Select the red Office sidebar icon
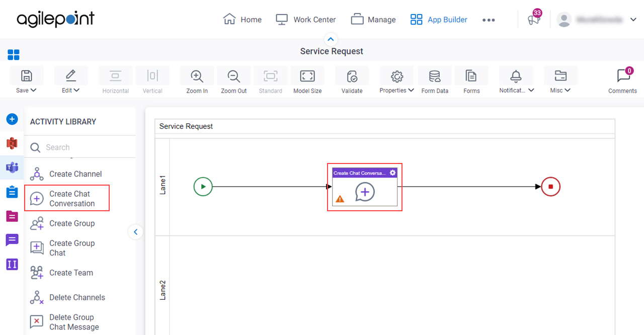The width and height of the screenshot is (644, 335). (12, 143)
